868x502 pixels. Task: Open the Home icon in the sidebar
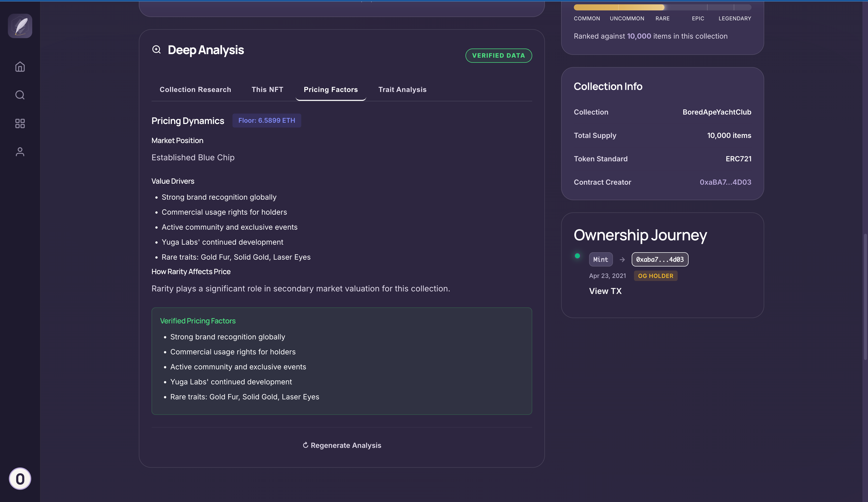point(20,67)
